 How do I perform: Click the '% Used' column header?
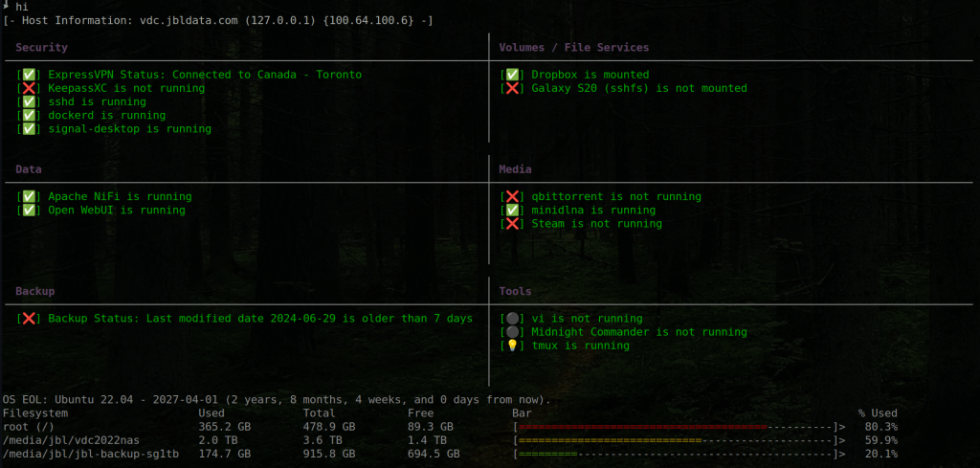tap(878, 413)
